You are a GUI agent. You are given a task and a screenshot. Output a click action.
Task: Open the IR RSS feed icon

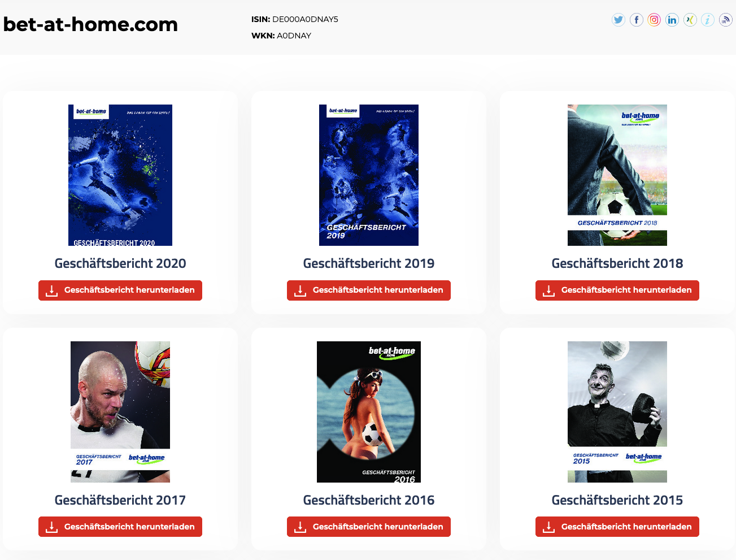(726, 20)
